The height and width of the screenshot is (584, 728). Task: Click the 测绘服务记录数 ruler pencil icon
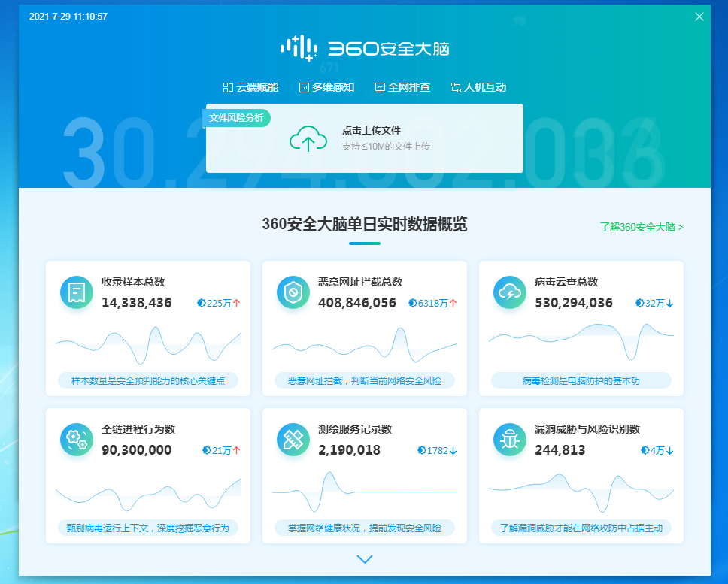[x=293, y=440]
